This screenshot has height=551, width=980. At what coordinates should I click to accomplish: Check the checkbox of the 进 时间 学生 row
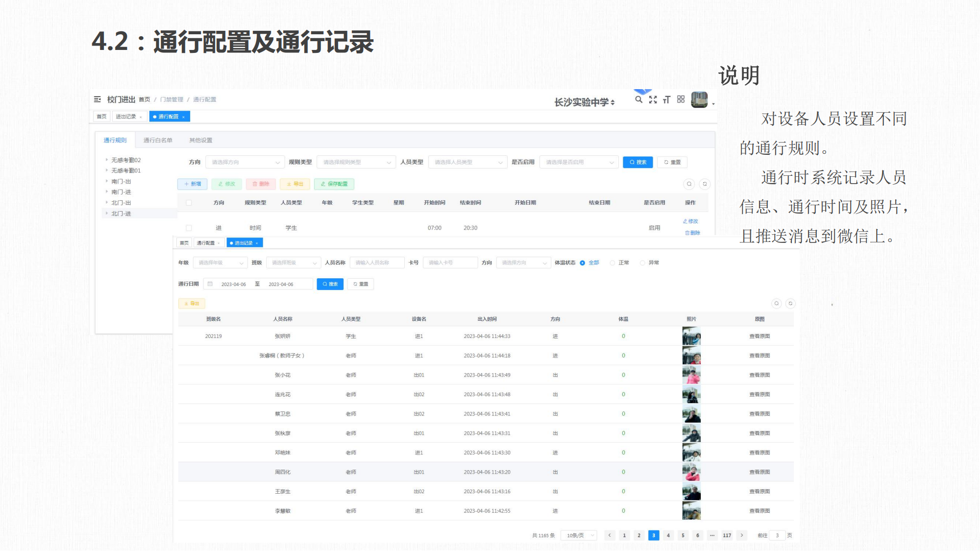tap(189, 228)
